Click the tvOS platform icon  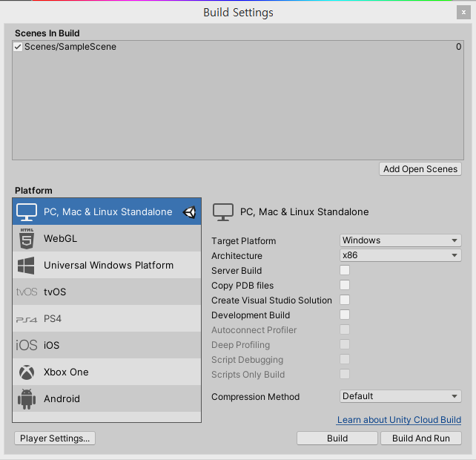(27, 292)
